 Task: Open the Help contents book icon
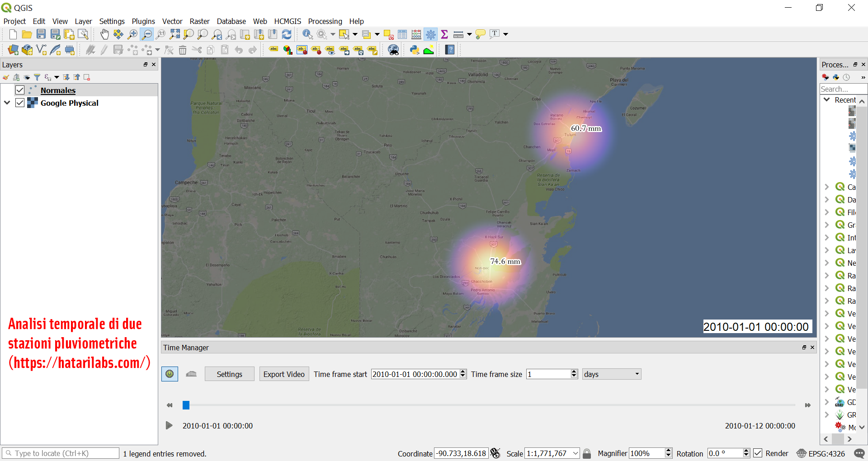(x=450, y=50)
